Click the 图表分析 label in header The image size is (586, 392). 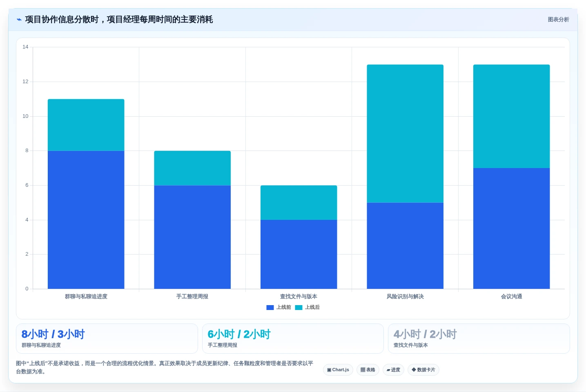[x=558, y=20]
